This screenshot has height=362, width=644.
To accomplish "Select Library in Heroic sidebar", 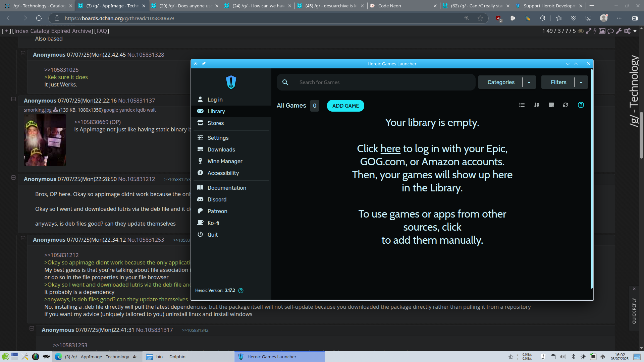I will point(231,111).
